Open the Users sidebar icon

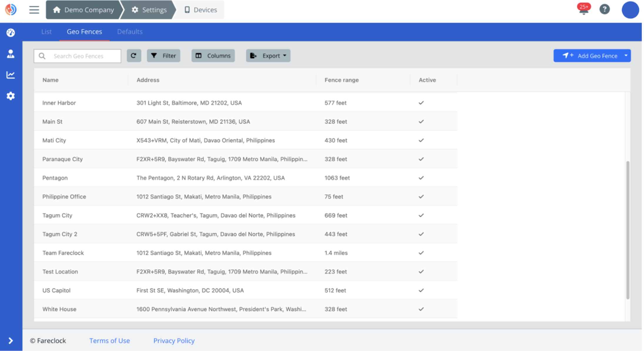[11, 54]
